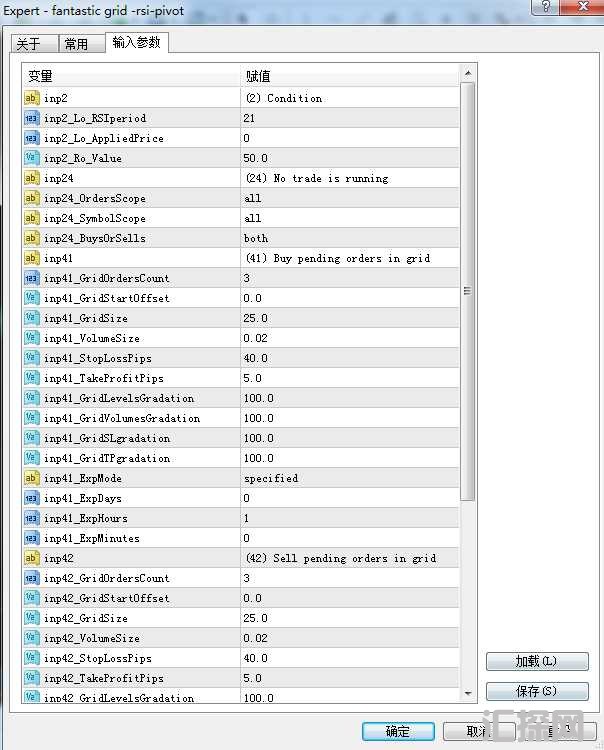Confirm with the 确定 button
This screenshot has width=604, height=750.
(397, 731)
